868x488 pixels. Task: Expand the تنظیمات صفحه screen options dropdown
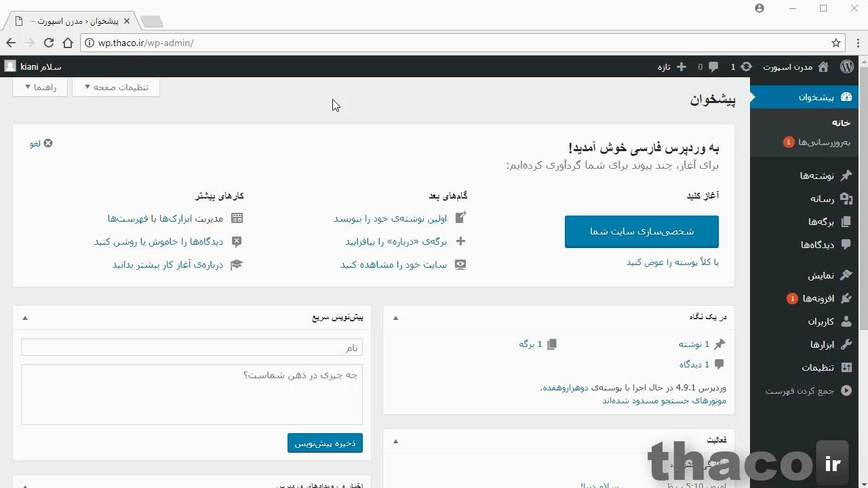[x=116, y=87]
